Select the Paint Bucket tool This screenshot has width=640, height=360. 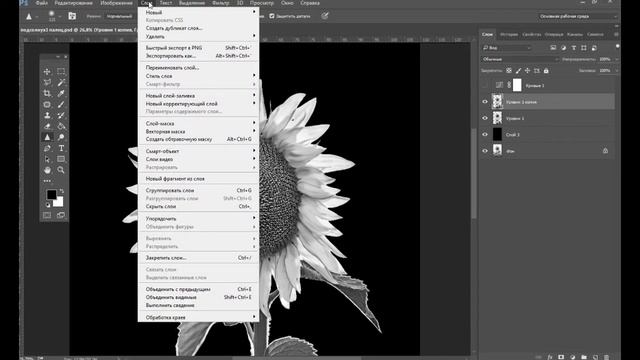[x=61, y=126]
